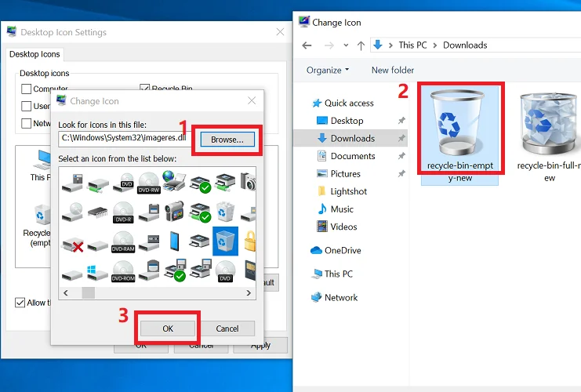Toggle the User's Files checkbox
Viewport: 581px width, 392px height.
tap(27, 106)
